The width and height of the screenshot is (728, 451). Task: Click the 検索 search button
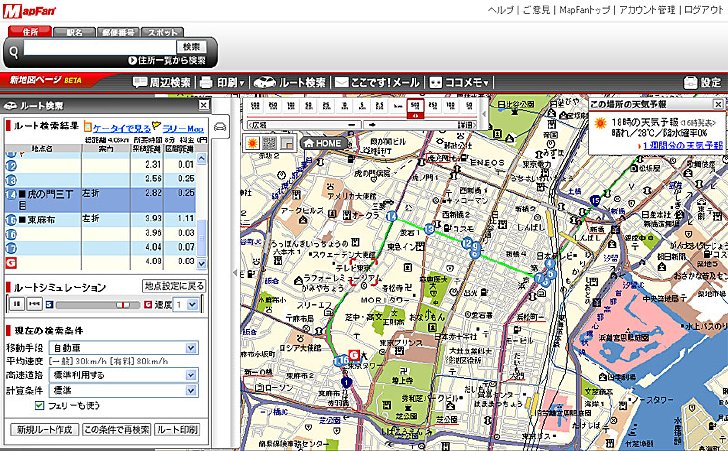tap(191, 47)
